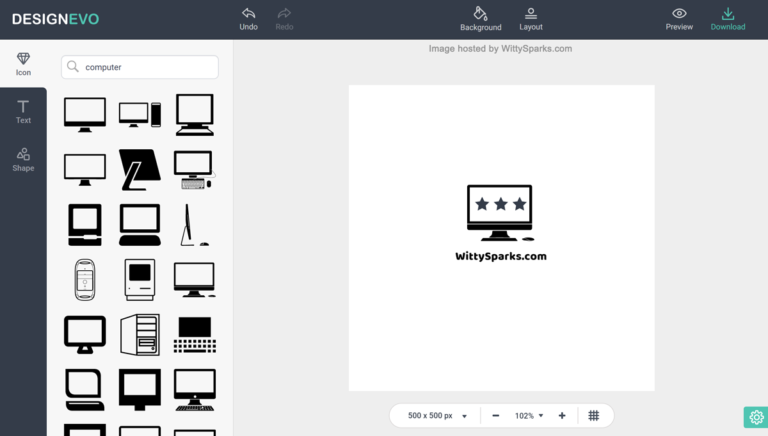Zoom in with the plus button

point(562,415)
